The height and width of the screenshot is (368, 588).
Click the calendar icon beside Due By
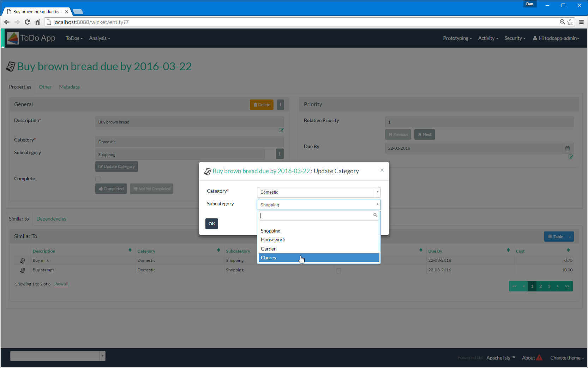click(568, 148)
